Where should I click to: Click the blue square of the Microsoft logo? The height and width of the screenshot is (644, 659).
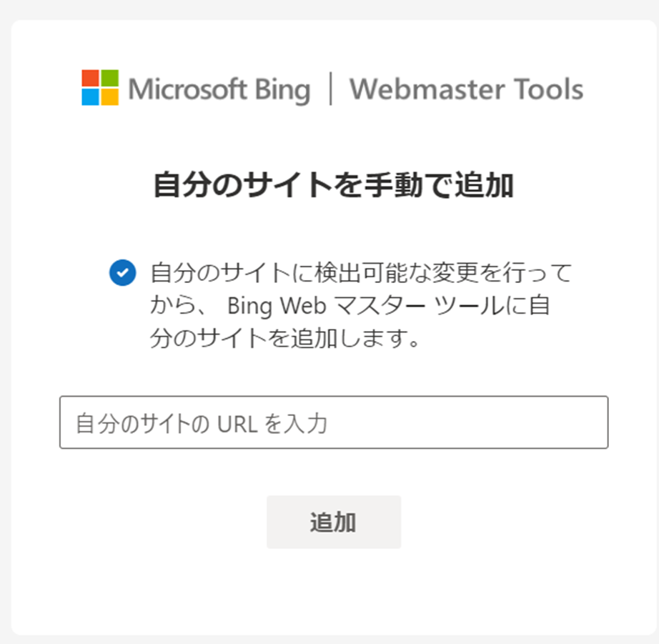click(x=90, y=97)
